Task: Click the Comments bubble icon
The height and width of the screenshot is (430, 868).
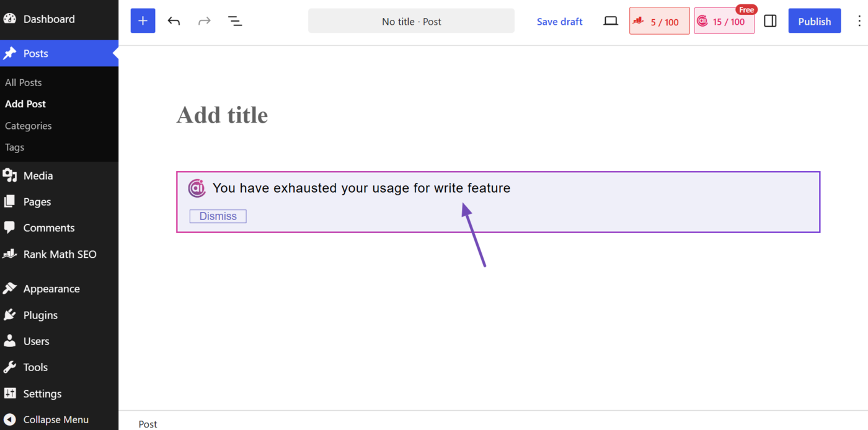Action: click(x=10, y=228)
